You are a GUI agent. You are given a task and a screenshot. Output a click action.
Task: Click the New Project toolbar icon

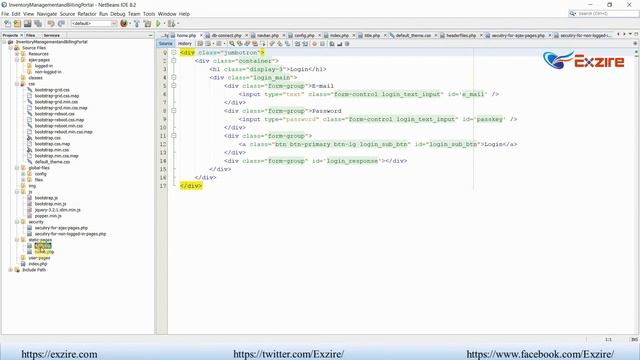point(17,24)
